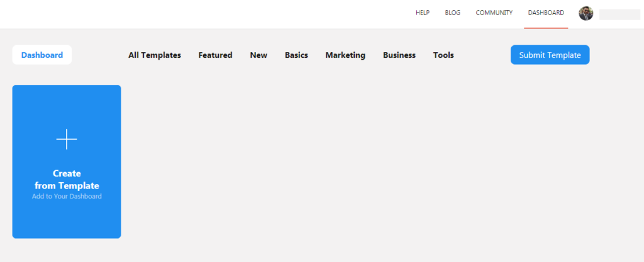Filter templates by Marketing

coord(345,55)
